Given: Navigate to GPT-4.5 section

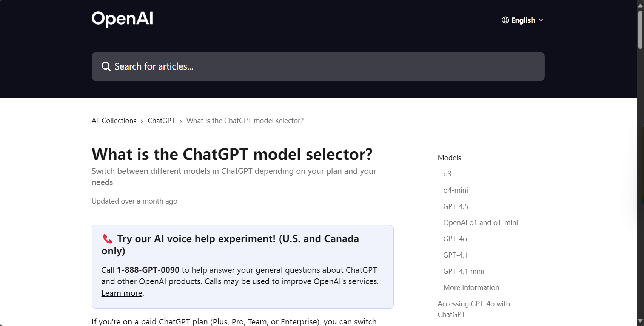Looking at the screenshot, I should (456, 206).
